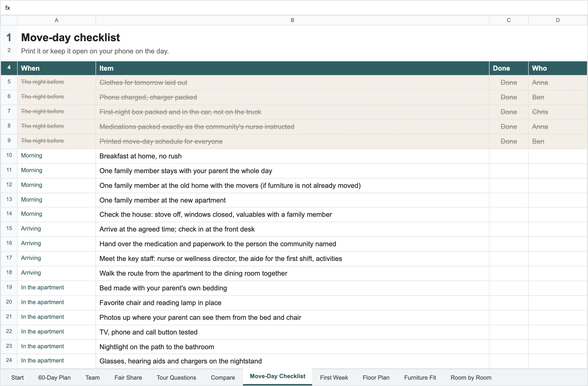Select 'Meet the key staff' cell
This screenshot has height=386, width=588.
click(x=292, y=259)
